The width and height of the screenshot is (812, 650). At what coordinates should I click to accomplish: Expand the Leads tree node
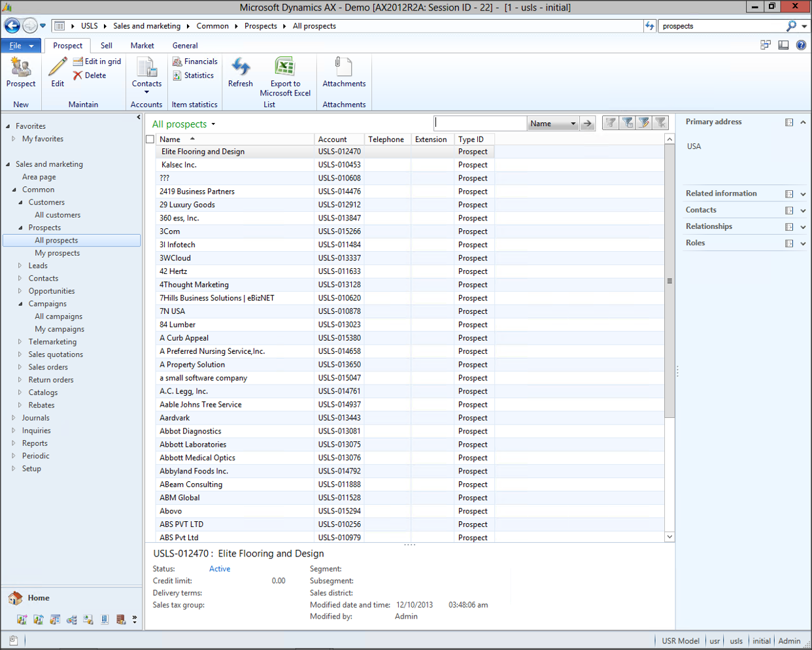(x=20, y=265)
